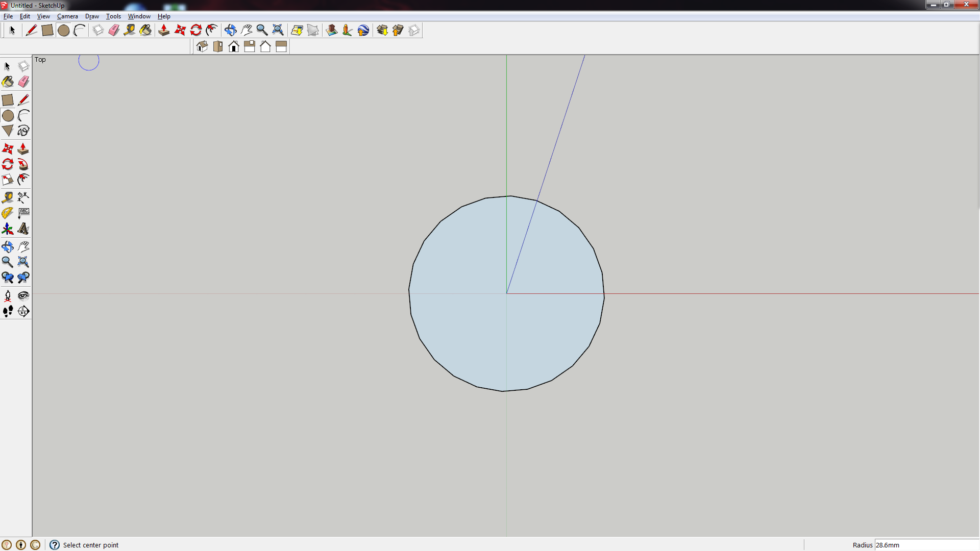Switch to Back view
980x551 pixels.
(265, 47)
